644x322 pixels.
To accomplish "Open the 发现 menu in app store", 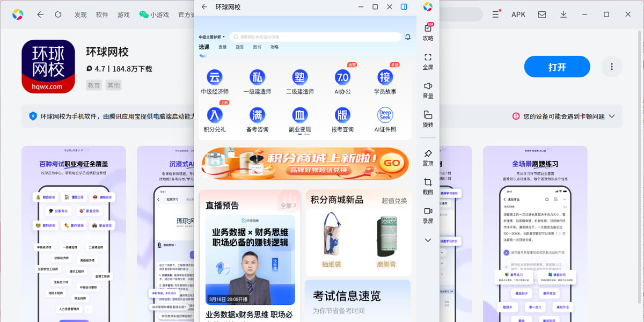I will coord(80,15).
